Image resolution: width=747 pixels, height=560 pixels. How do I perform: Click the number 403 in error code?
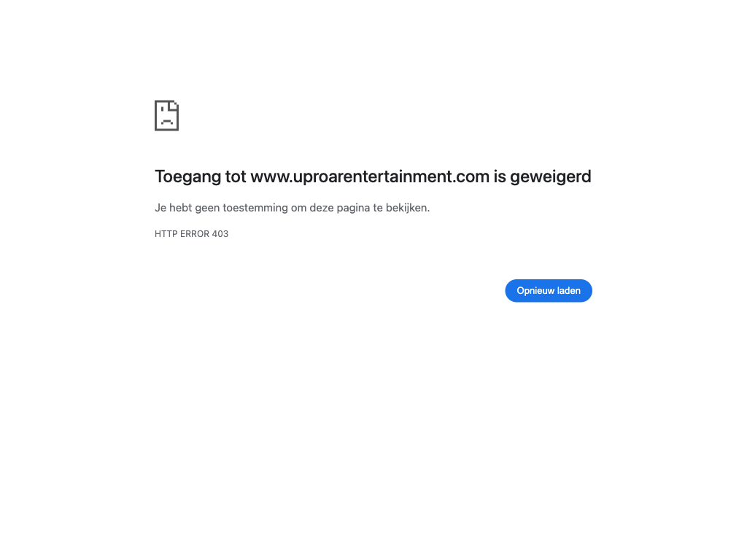click(220, 234)
